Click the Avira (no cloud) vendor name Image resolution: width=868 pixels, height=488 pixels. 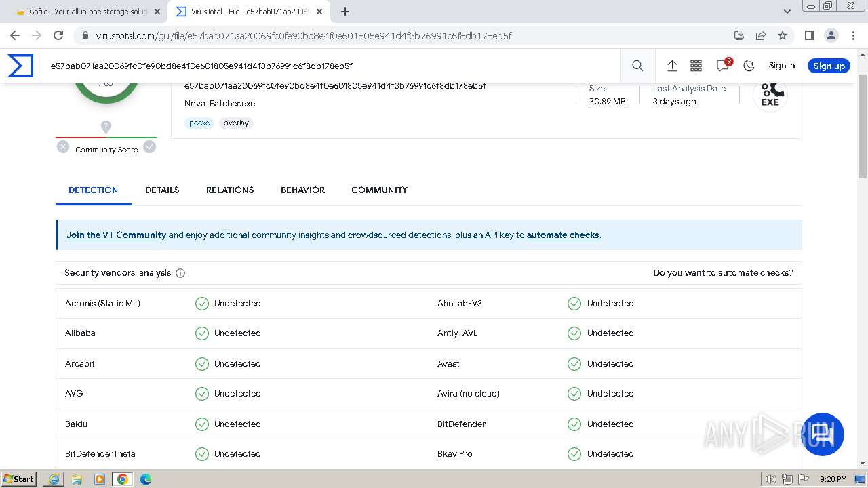point(469,393)
